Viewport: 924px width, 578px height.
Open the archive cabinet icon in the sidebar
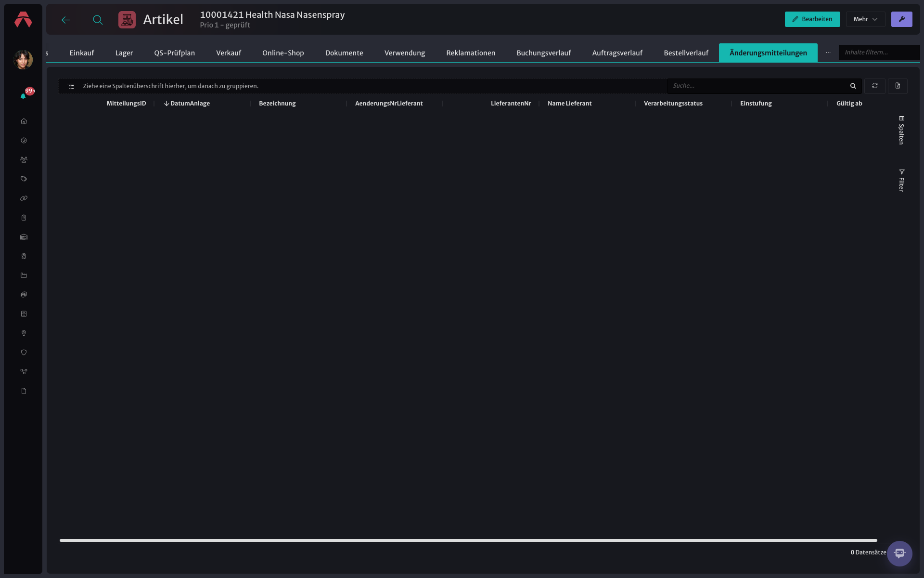pos(24,314)
